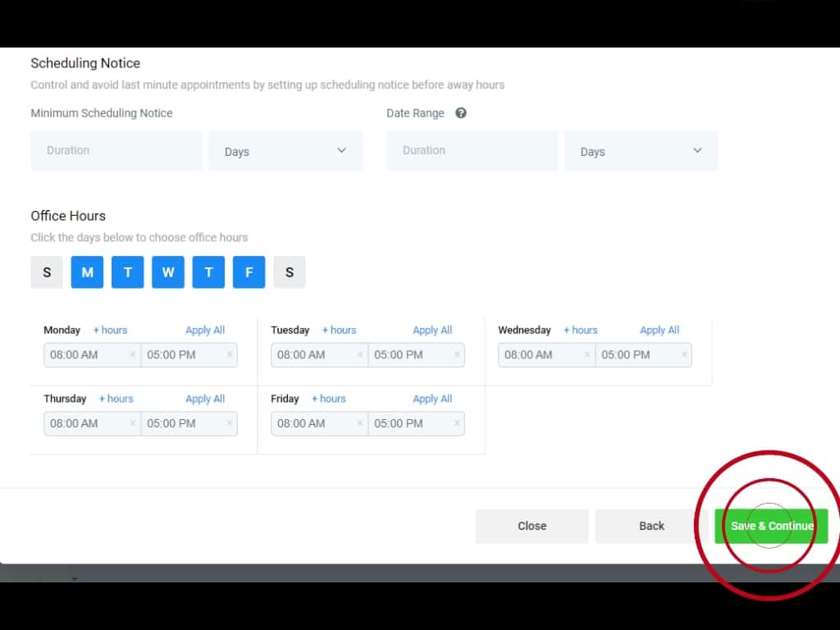
Task: Open Minimum Scheduling Notice Days dropdown
Action: pos(285,151)
